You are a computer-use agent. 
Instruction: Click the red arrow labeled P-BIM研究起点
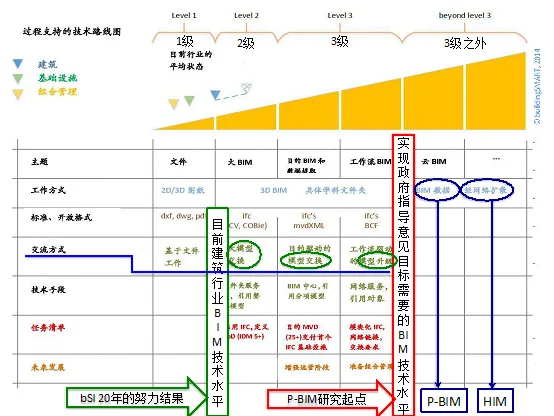(331, 399)
